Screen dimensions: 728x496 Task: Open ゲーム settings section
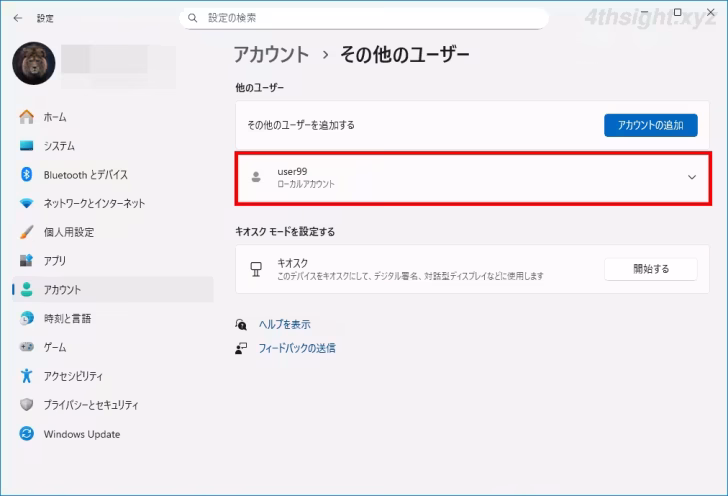click(55, 348)
